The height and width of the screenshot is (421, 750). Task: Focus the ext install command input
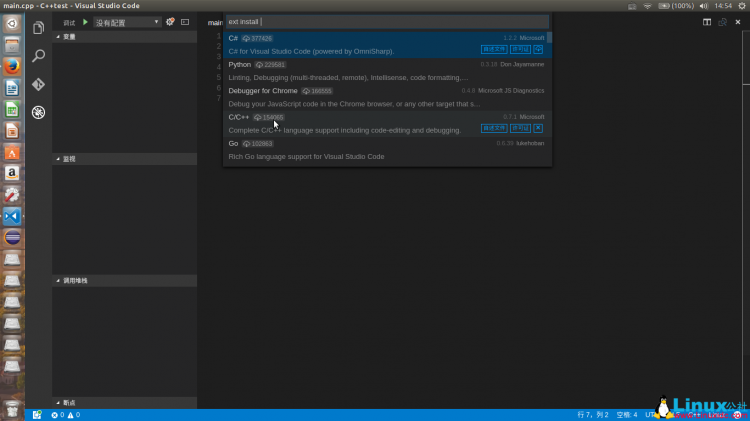[387, 22]
